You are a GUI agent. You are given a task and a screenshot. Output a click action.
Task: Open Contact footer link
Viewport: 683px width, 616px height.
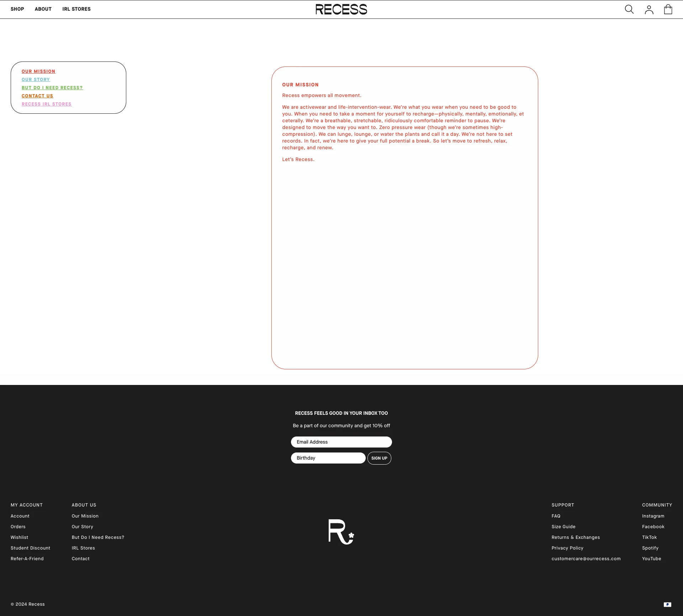pos(81,559)
